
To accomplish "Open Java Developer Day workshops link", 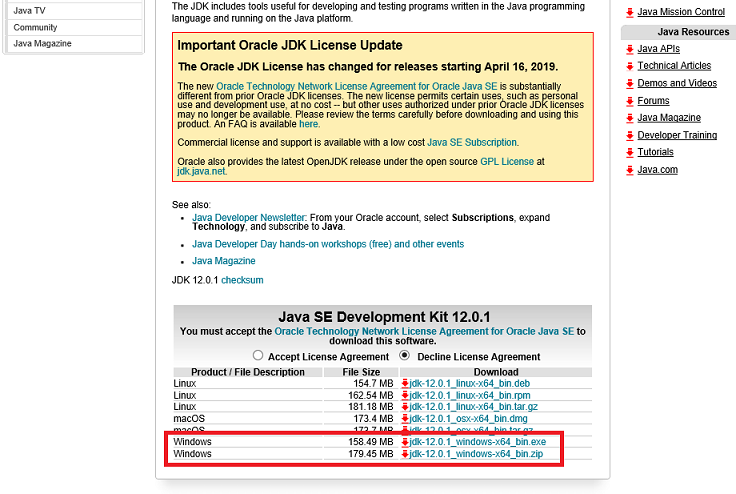I will (x=328, y=244).
